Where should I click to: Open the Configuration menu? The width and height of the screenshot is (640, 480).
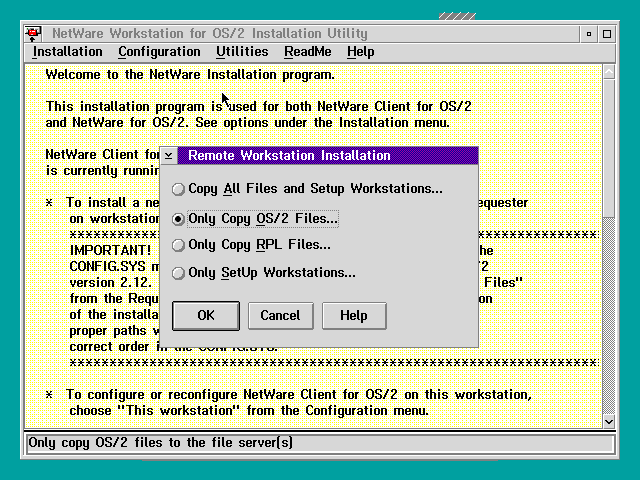160,52
